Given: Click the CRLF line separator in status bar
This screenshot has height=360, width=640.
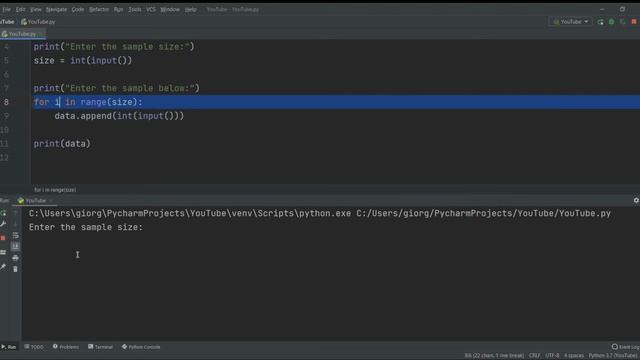Looking at the screenshot, I should coord(534,356).
